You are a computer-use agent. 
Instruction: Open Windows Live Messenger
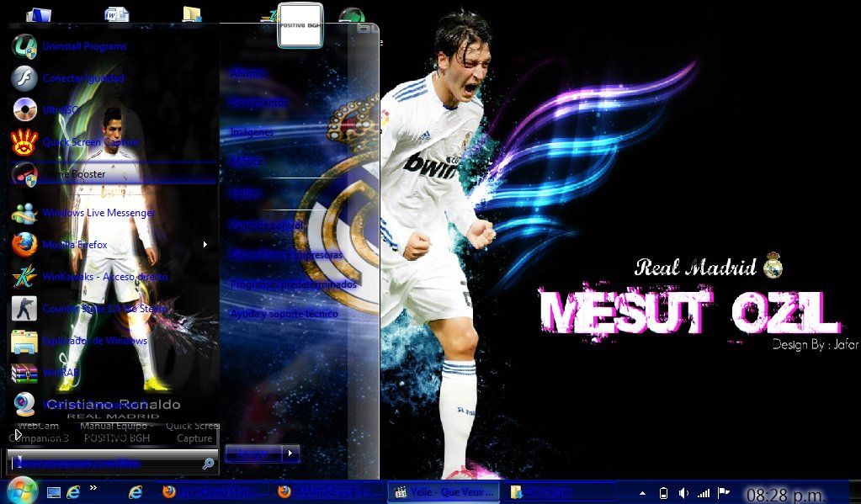coord(98,213)
